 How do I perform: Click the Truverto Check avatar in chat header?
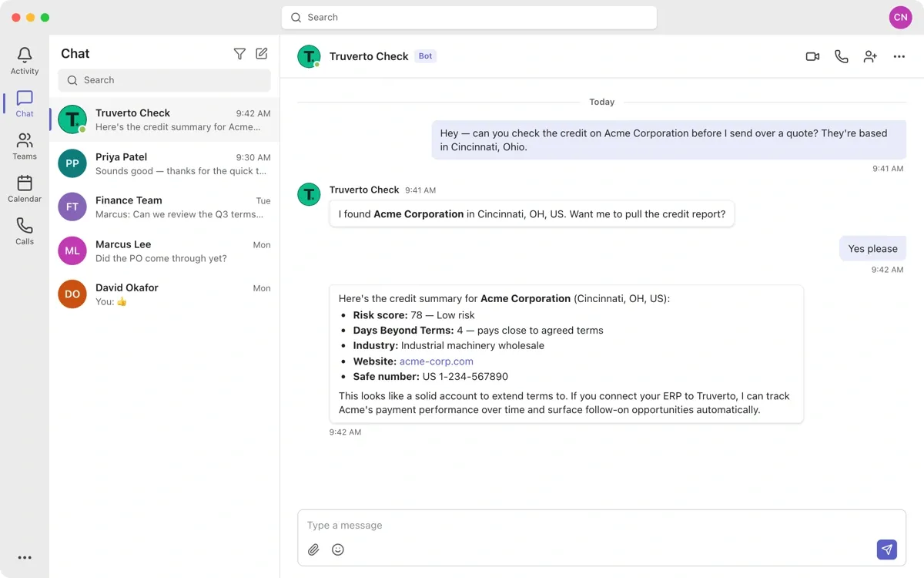[x=309, y=56]
